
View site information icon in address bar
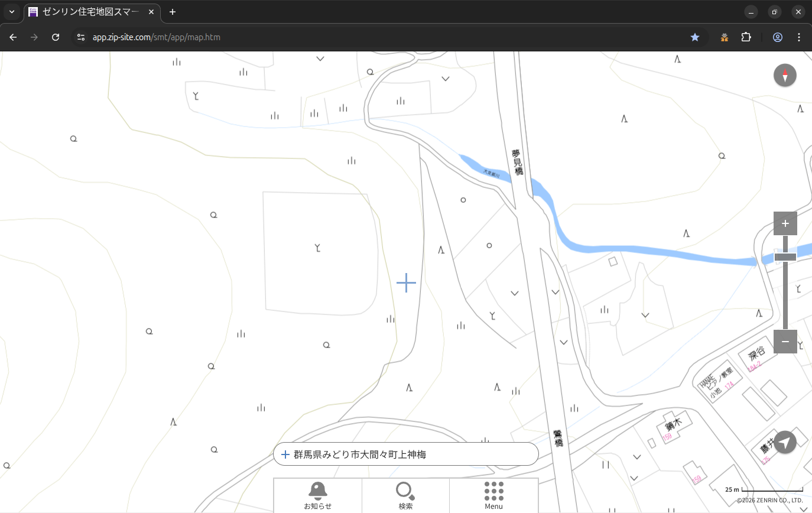click(81, 37)
